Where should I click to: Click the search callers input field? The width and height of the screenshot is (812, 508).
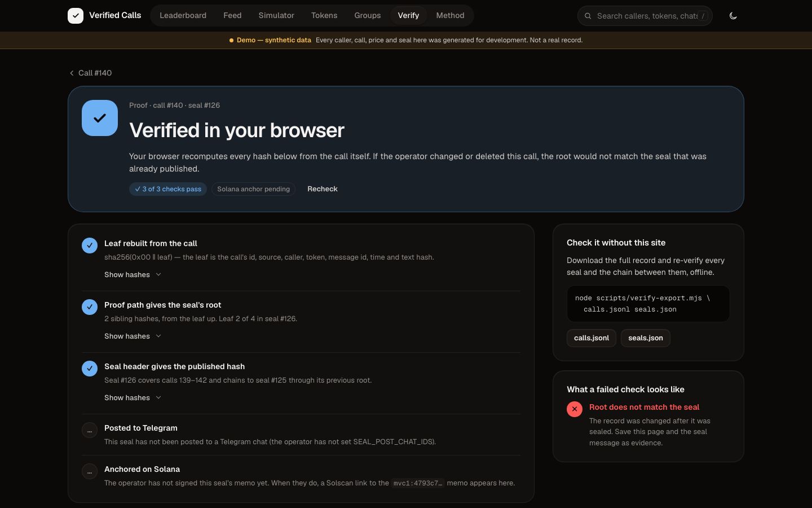645,16
